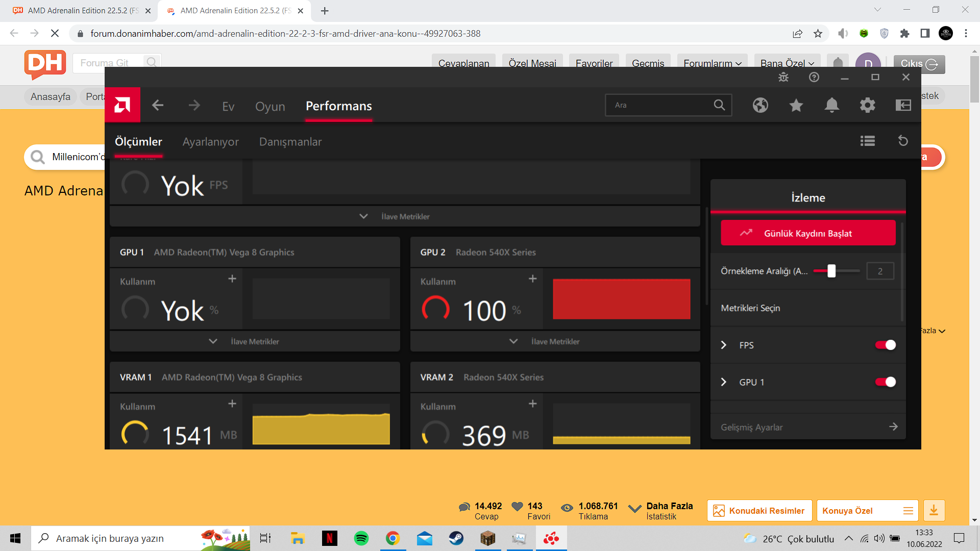
Task: Go back with AMD software back arrow
Action: (158, 106)
